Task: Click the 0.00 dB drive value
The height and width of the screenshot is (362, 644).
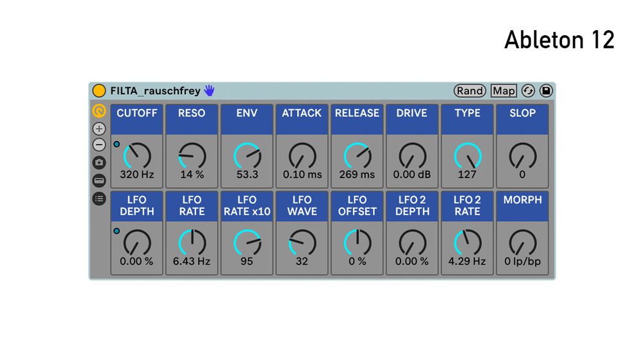Action: click(x=412, y=174)
